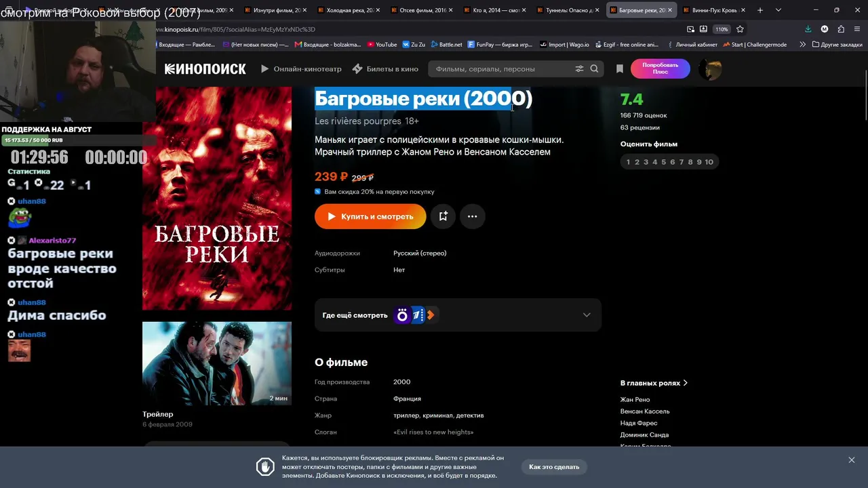
Task: Open the tab list dropdown chevron
Action: 778,10
